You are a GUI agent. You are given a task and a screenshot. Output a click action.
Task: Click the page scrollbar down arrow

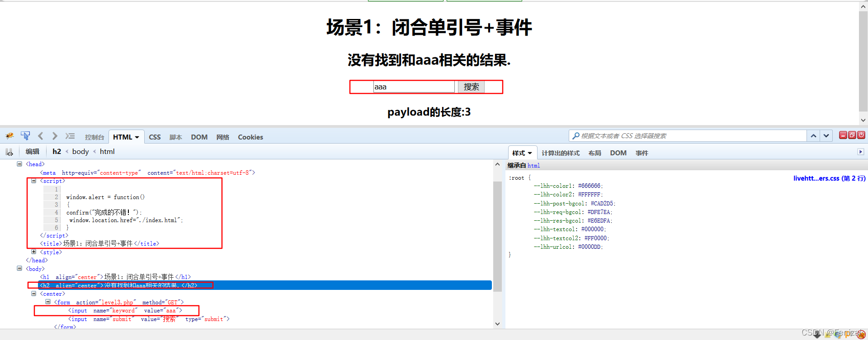click(863, 120)
